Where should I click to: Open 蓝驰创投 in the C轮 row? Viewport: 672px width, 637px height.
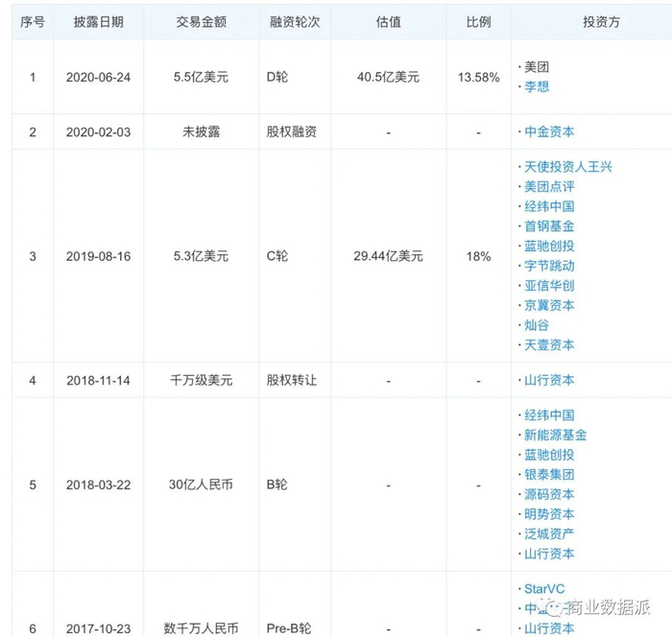549,246
